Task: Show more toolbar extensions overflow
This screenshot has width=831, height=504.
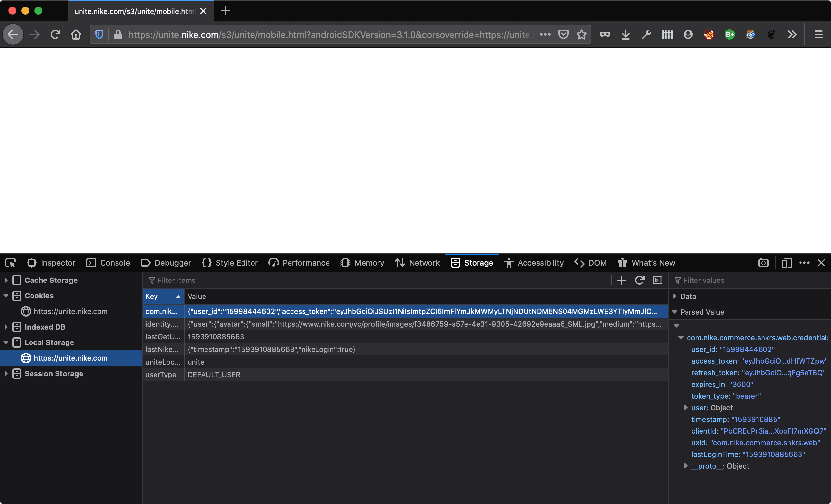Action: [x=792, y=34]
